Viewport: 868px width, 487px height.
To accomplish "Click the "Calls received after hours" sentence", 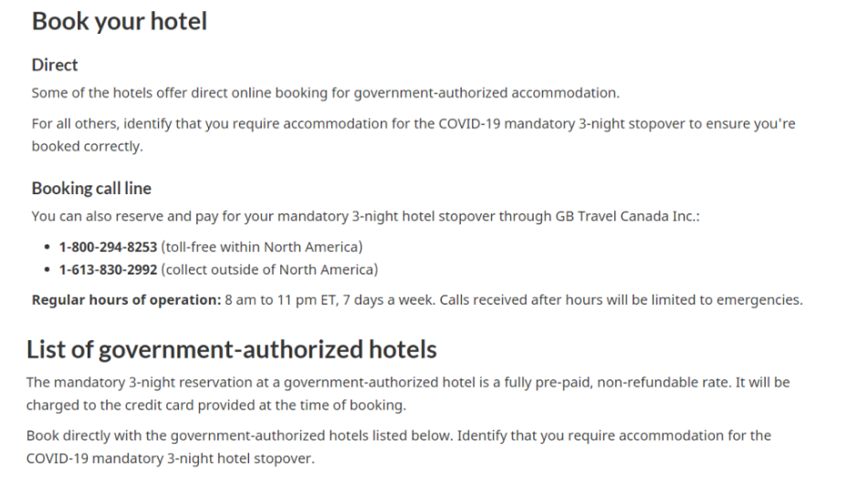I will [x=621, y=300].
